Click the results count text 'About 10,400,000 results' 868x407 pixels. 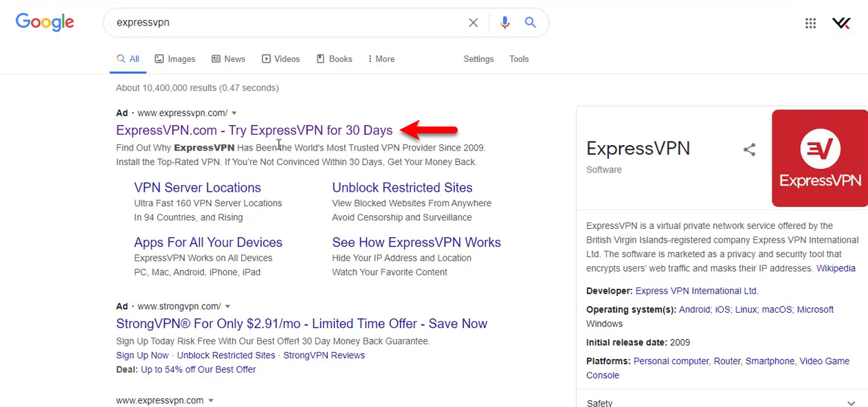pos(166,88)
